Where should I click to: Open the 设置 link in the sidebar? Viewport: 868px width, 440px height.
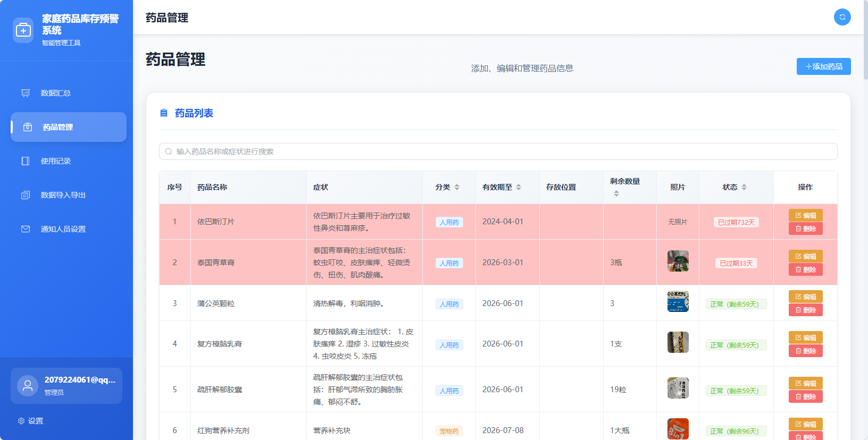tap(30, 421)
